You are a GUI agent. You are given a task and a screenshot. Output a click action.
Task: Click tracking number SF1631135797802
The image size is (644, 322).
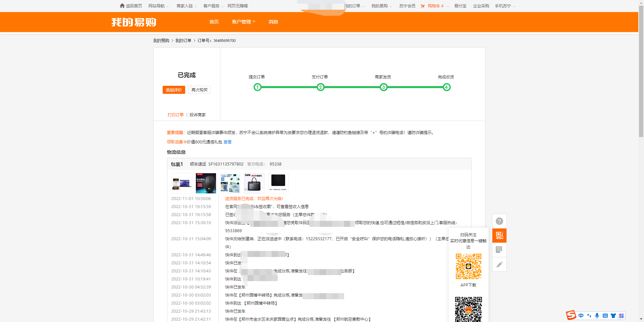pos(226,164)
